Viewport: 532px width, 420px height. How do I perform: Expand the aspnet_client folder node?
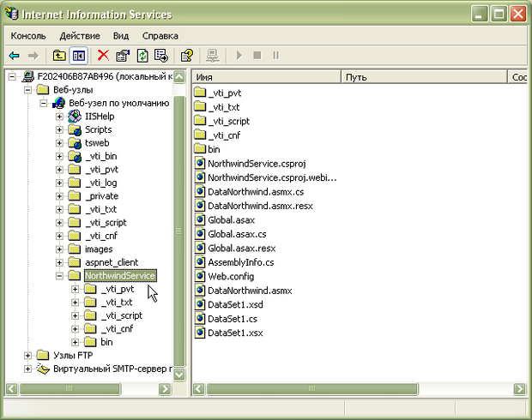[x=59, y=262]
